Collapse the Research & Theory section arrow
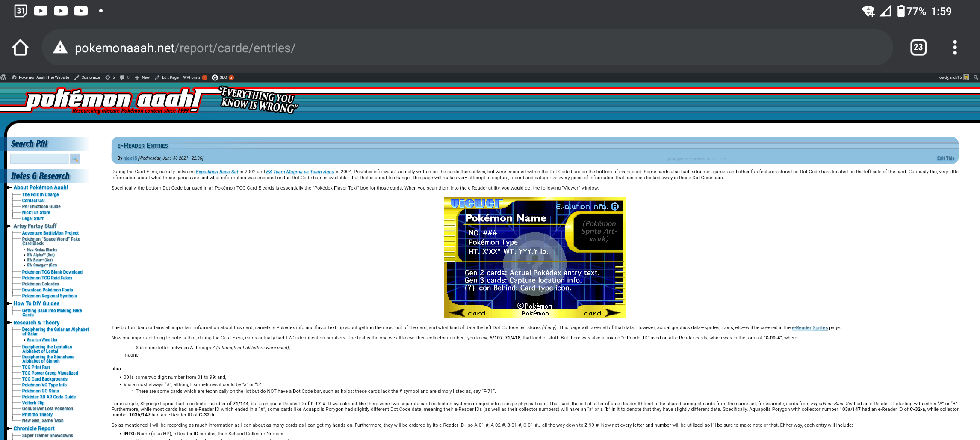The height and width of the screenshot is (440, 980). tap(9, 323)
